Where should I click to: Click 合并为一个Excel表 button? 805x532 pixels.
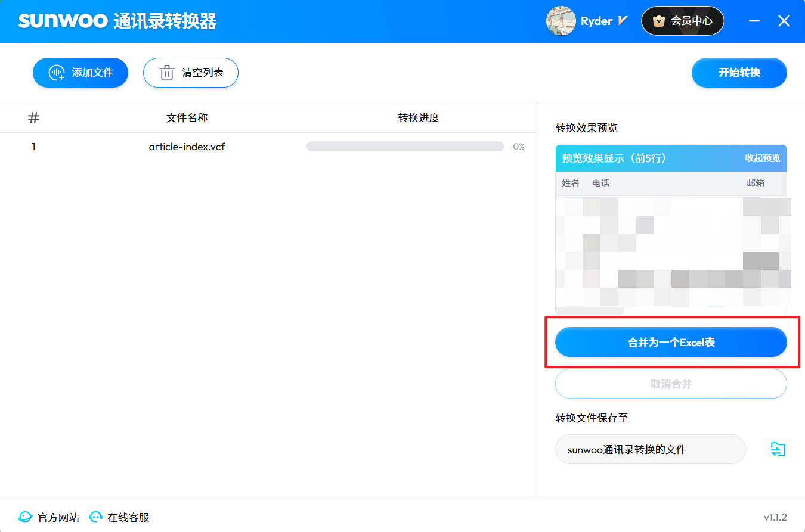click(671, 342)
